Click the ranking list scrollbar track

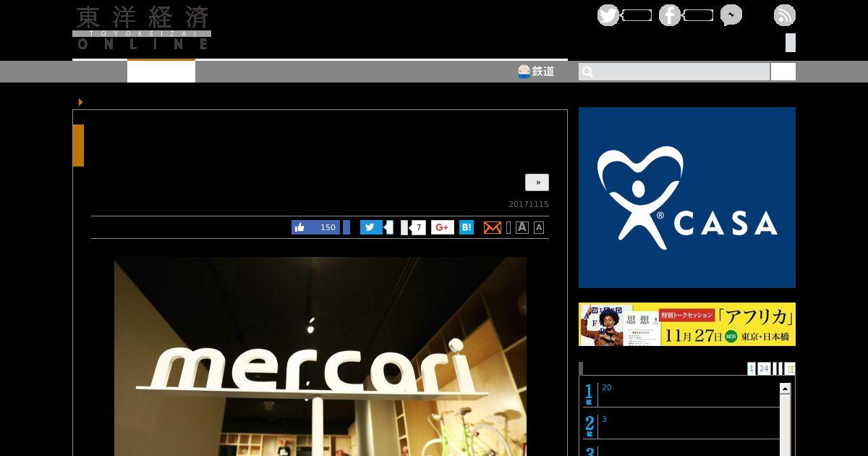(x=786, y=427)
